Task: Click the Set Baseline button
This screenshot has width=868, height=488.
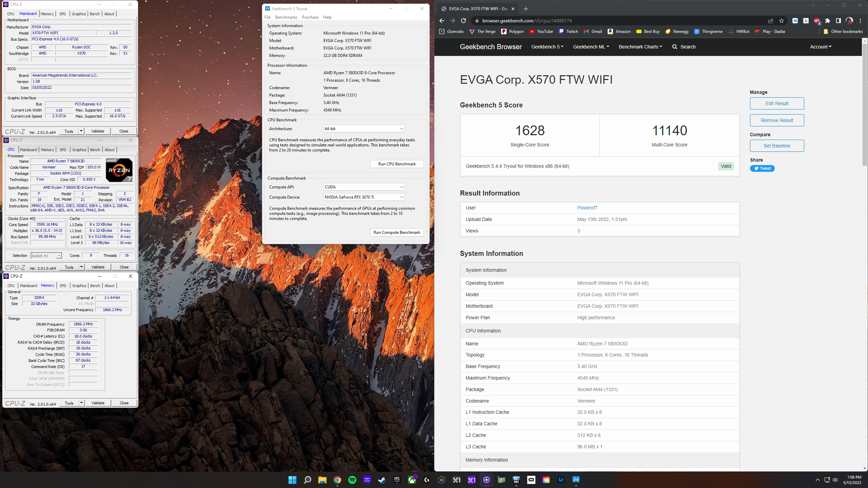Action: point(777,146)
